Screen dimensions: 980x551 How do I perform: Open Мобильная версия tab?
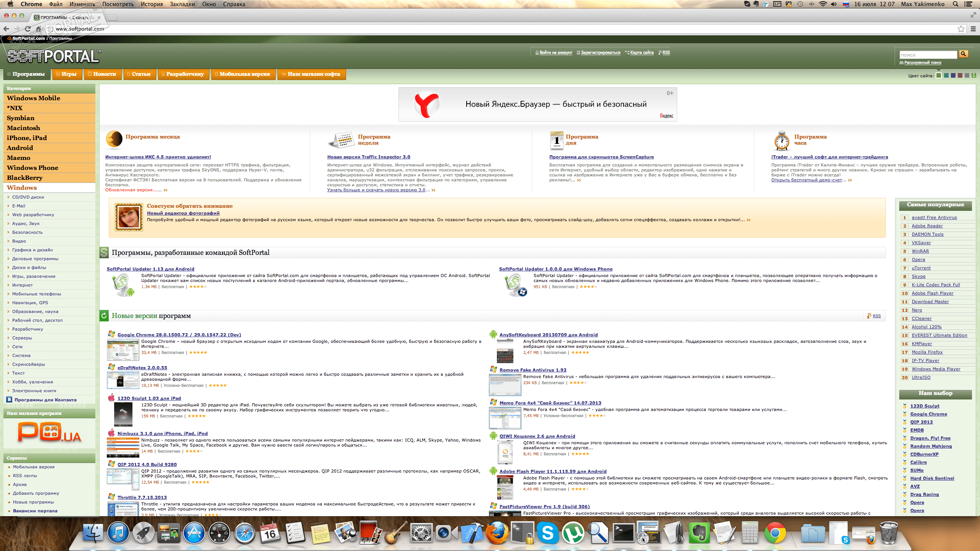[243, 74]
